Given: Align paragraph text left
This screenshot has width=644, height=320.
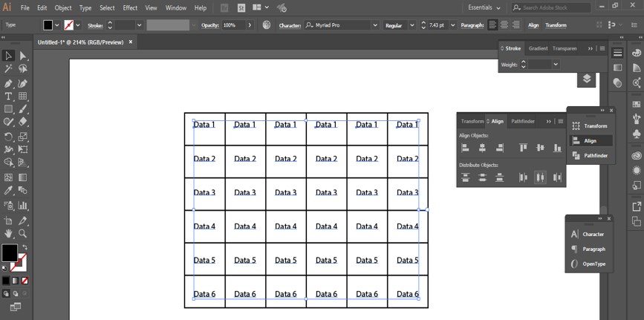Looking at the screenshot, I should click(x=492, y=25).
